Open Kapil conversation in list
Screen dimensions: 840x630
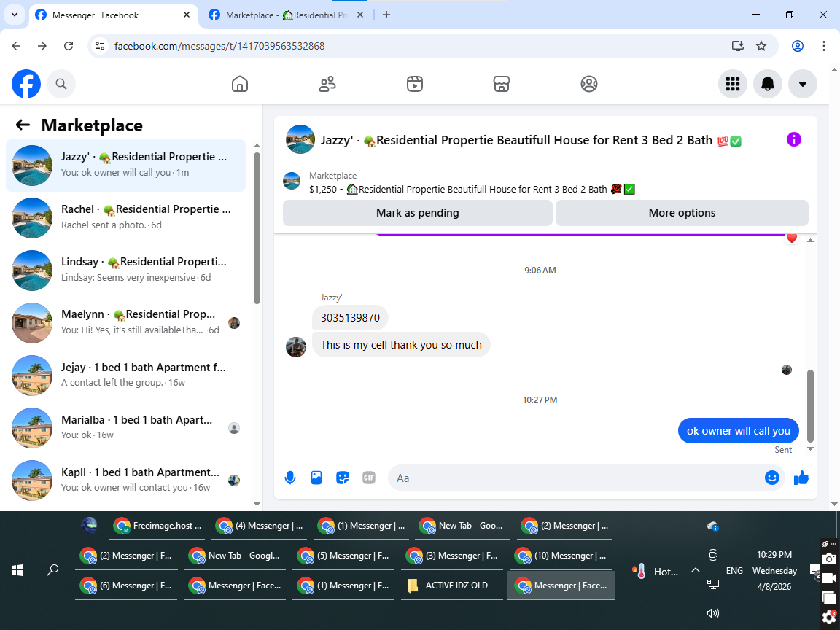pos(125,480)
